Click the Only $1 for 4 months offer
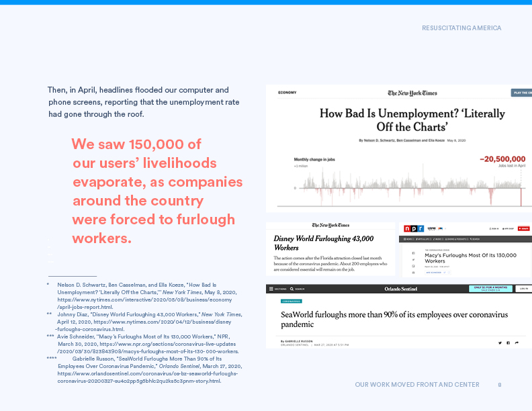 tap(490, 289)
